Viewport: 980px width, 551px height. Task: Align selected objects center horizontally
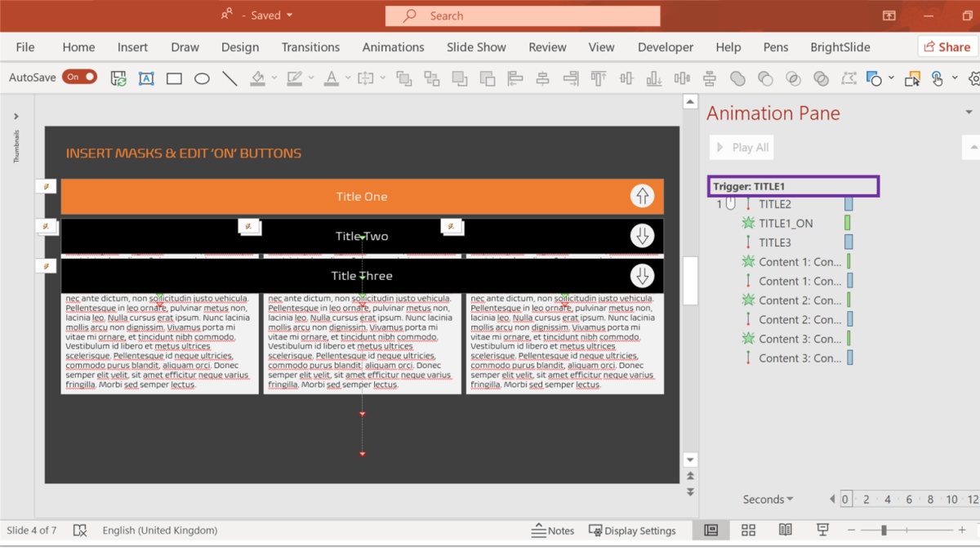pos(543,78)
